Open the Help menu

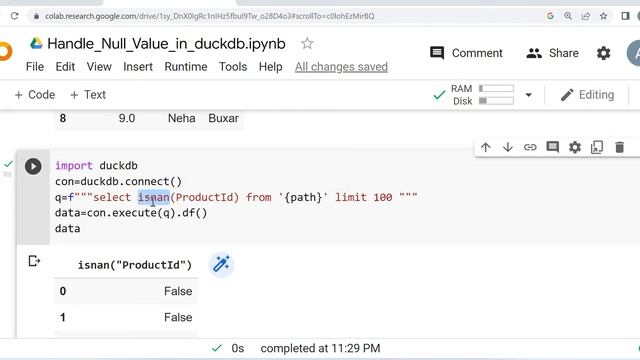[x=270, y=67]
